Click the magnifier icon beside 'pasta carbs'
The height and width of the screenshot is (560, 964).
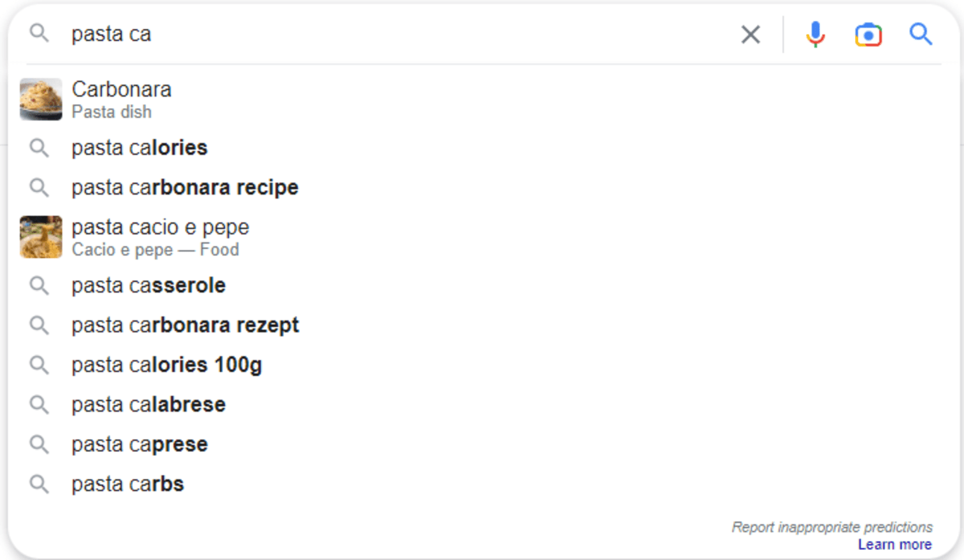[39, 483]
